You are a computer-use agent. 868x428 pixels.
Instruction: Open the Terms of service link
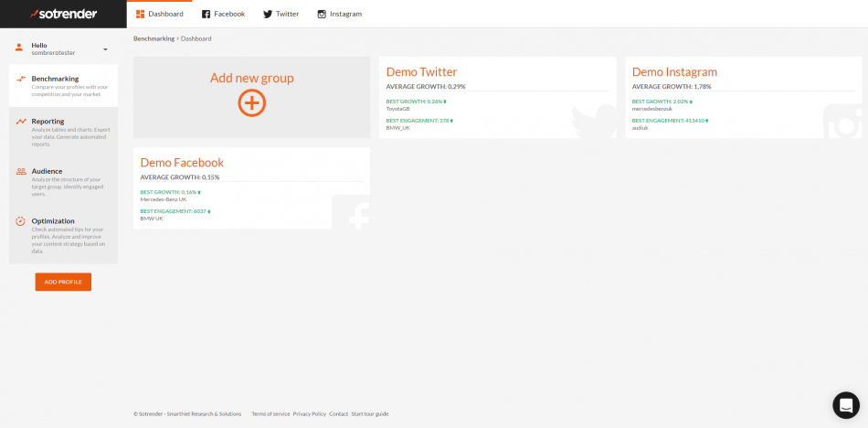click(x=270, y=413)
